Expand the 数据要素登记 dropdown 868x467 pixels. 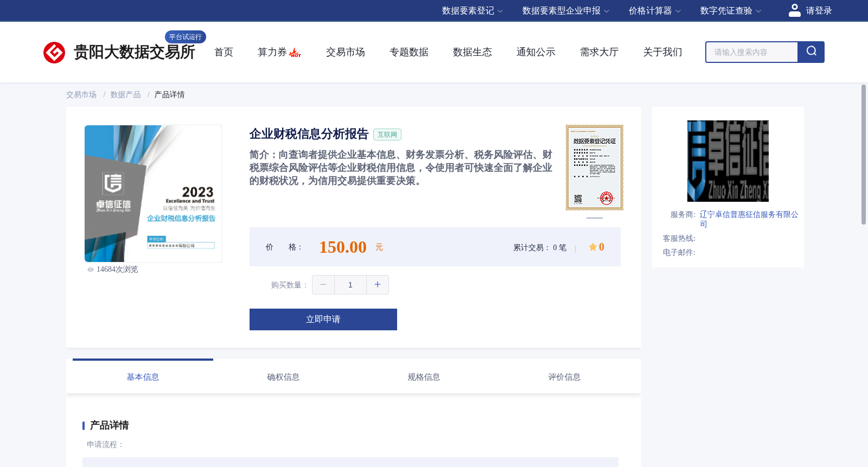[x=472, y=11]
